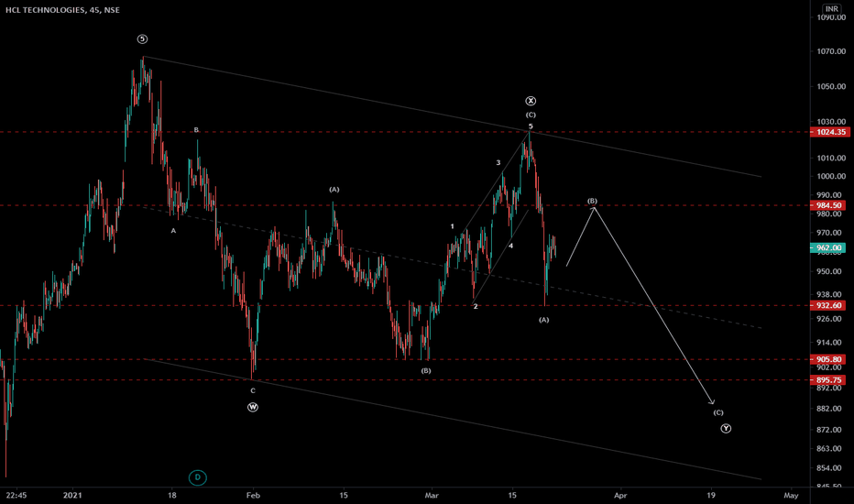Click the 'May' date on time axis
Viewport: 854px width, 504px height.
pos(791,495)
